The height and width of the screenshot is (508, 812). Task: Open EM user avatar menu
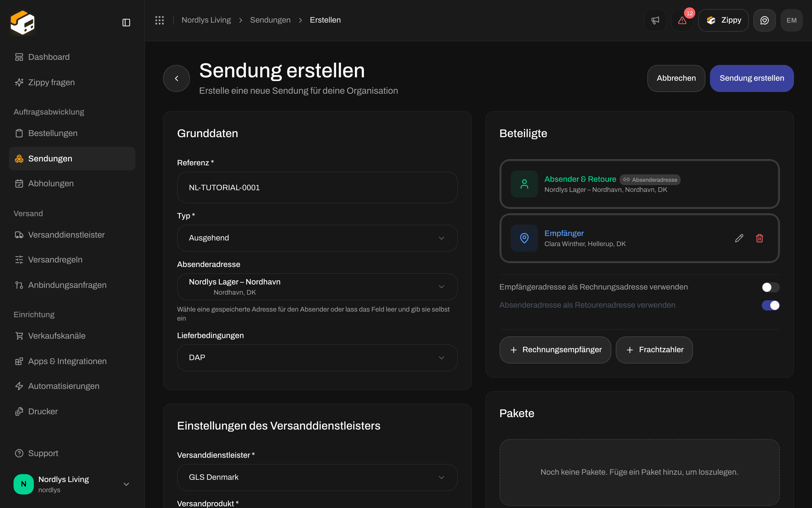click(791, 20)
